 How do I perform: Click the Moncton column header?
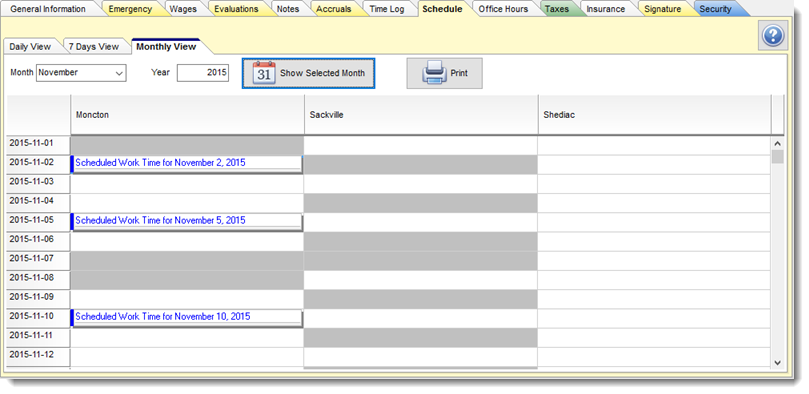pyautogui.click(x=187, y=114)
